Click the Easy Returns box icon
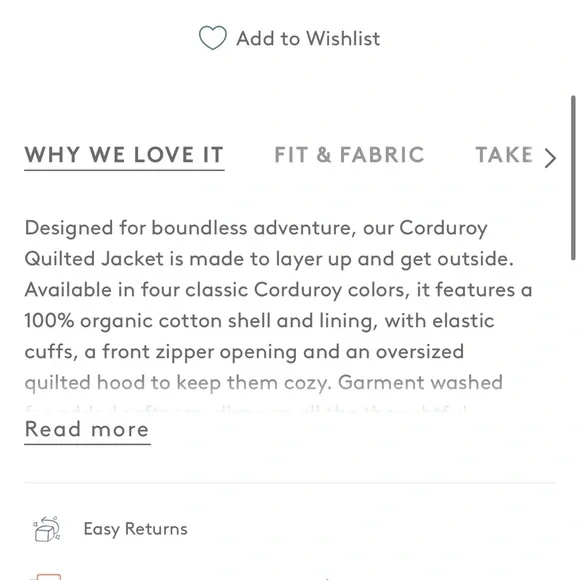This screenshot has height=580, width=580. pos(47,529)
